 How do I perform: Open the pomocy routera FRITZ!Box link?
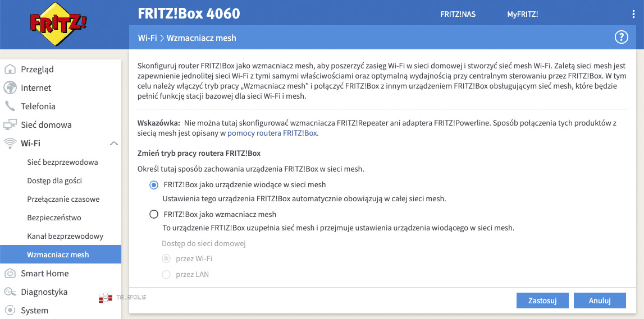pos(272,133)
